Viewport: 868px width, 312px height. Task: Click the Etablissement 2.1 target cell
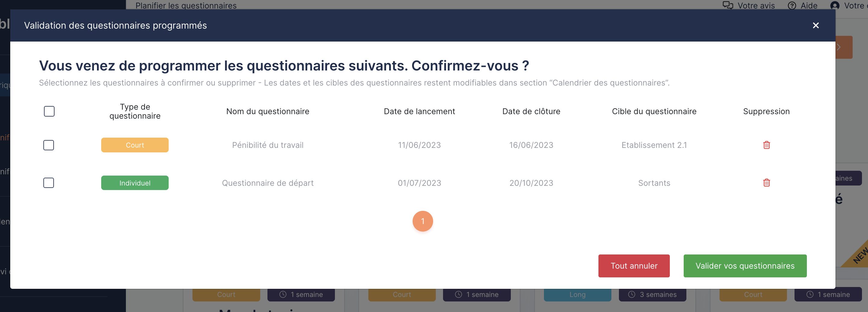[x=654, y=145]
